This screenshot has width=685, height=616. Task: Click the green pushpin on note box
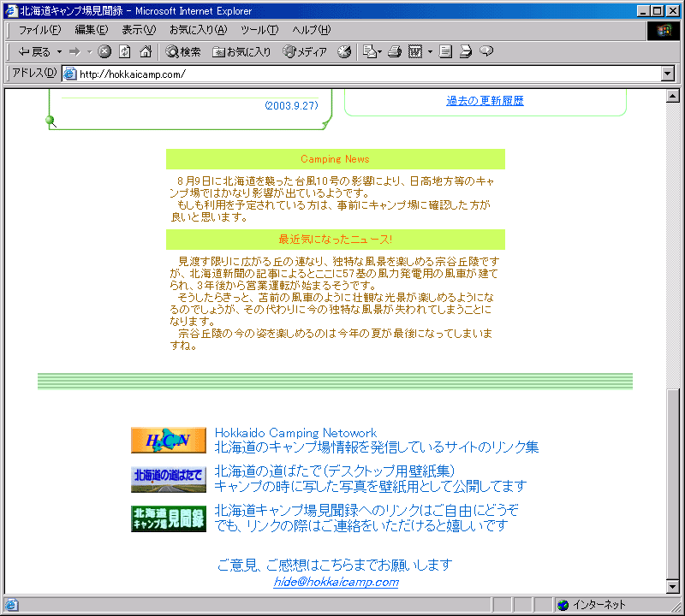(x=51, y=121)
